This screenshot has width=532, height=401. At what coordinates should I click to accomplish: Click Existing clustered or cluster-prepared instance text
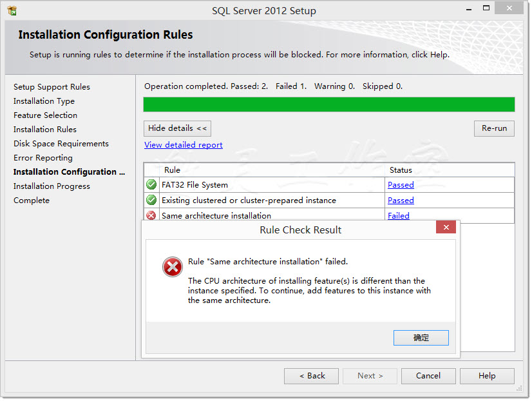[x=249, y=200]
